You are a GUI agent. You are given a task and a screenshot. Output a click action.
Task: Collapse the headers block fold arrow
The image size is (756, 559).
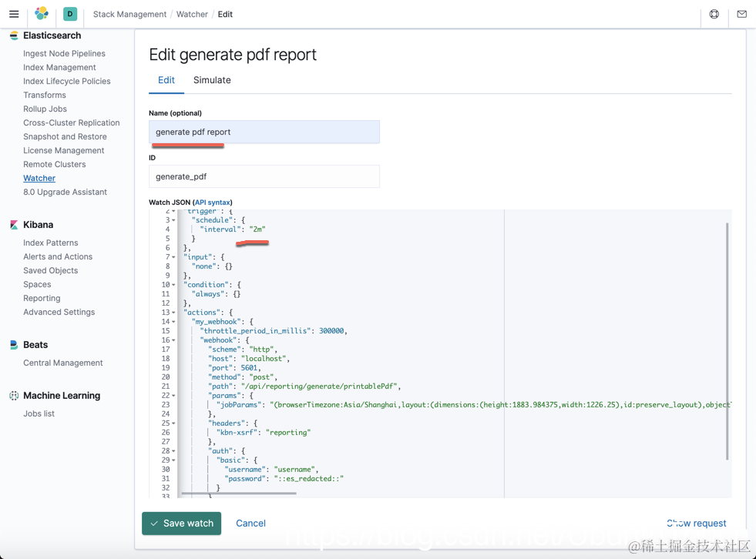click(x=173, y=423)
